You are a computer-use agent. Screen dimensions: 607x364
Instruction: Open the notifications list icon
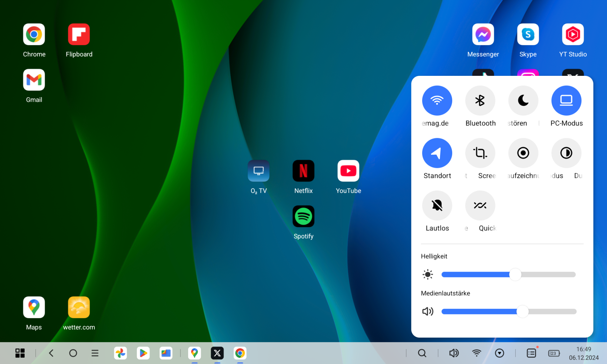(531, 353)
